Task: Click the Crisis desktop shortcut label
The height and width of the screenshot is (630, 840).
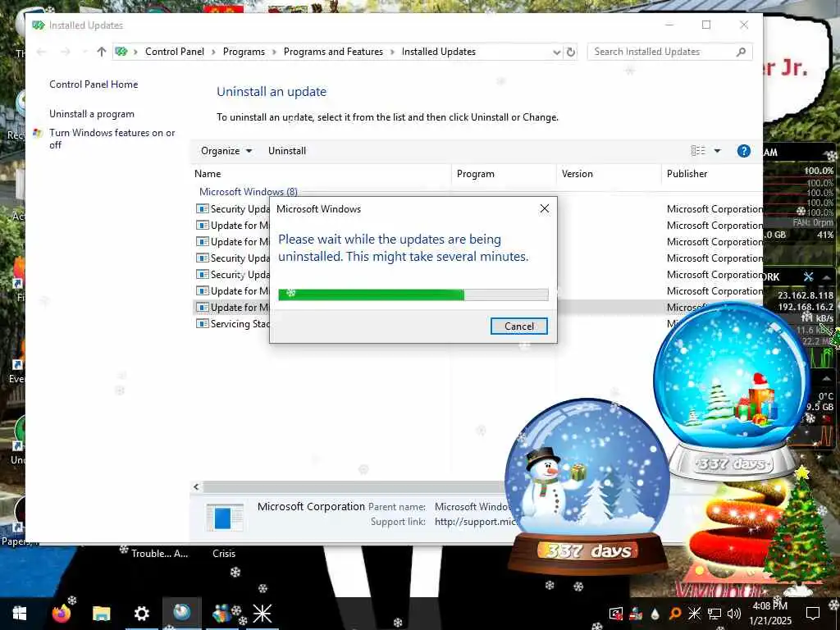Action: (224, 554)
